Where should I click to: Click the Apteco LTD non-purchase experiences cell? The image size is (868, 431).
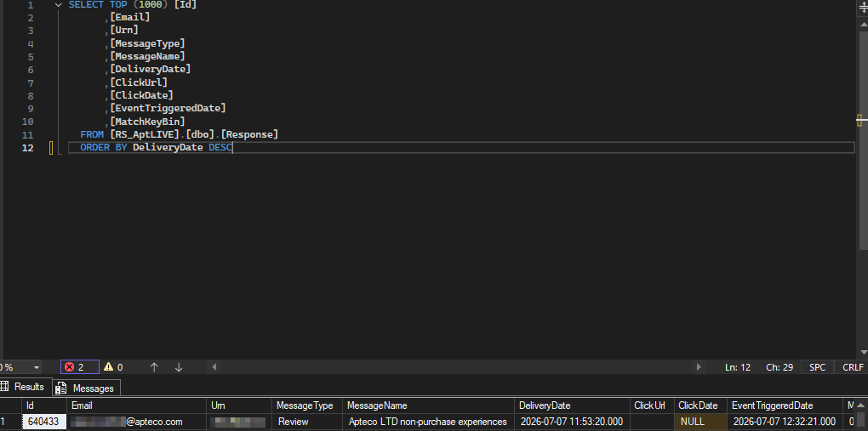coord(428,422)
